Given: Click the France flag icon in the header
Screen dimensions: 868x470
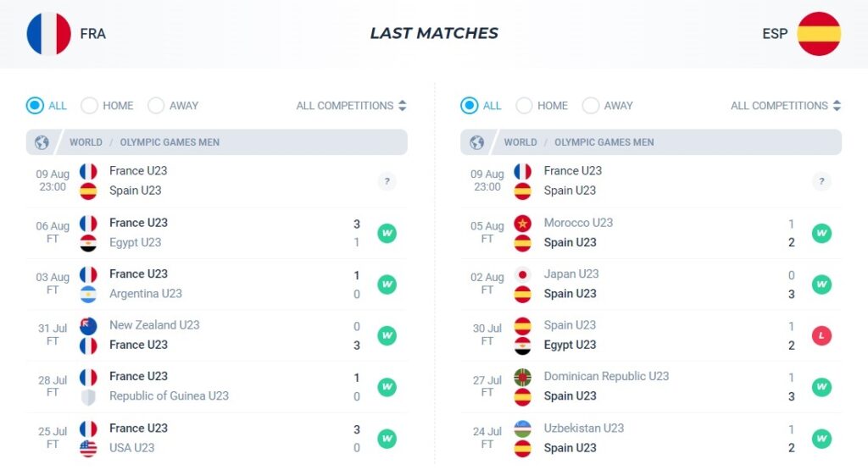Looking at the screenshot, I should coord(48,34).
